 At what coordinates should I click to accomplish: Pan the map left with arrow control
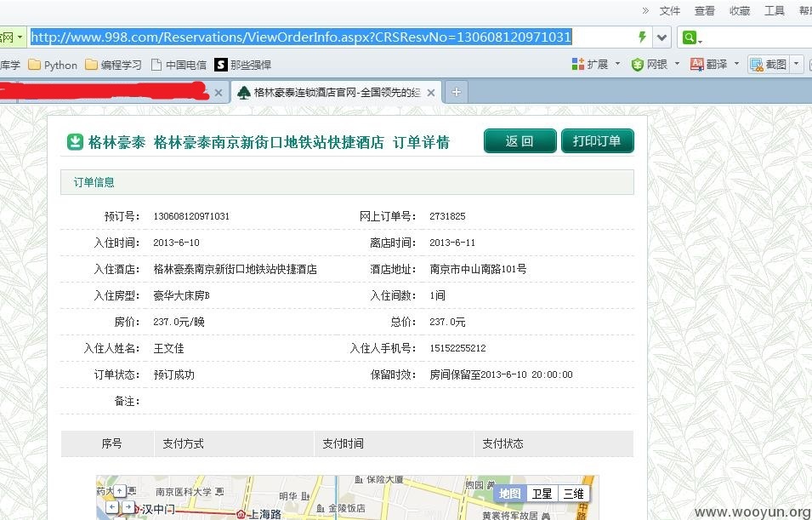(113, 506)
